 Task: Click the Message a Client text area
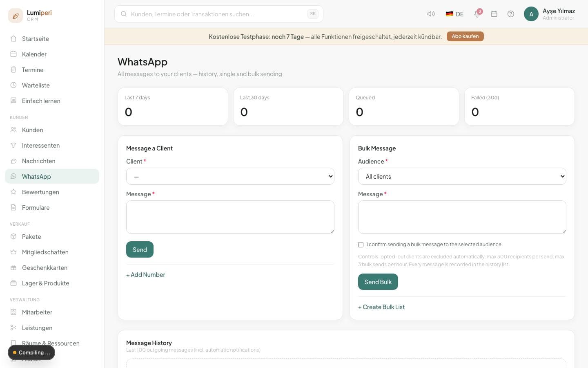tap(230, 217)
